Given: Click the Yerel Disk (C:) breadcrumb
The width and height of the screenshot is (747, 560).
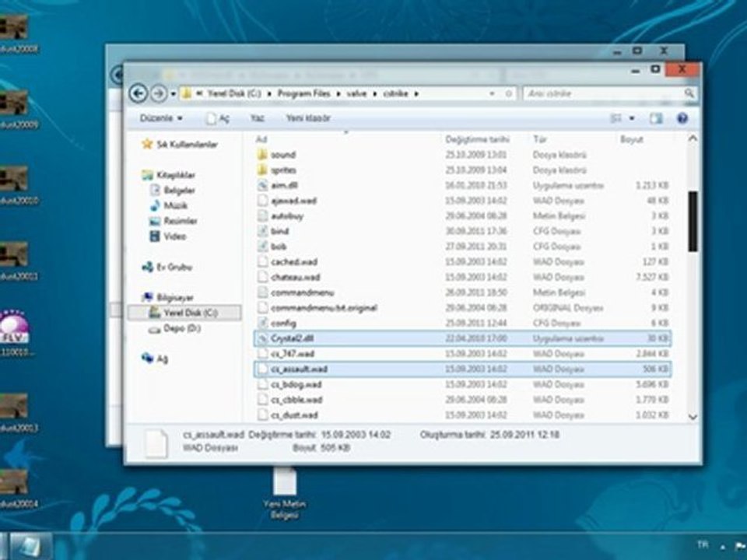Looking at the screenshot, I should tap(234, 94).
